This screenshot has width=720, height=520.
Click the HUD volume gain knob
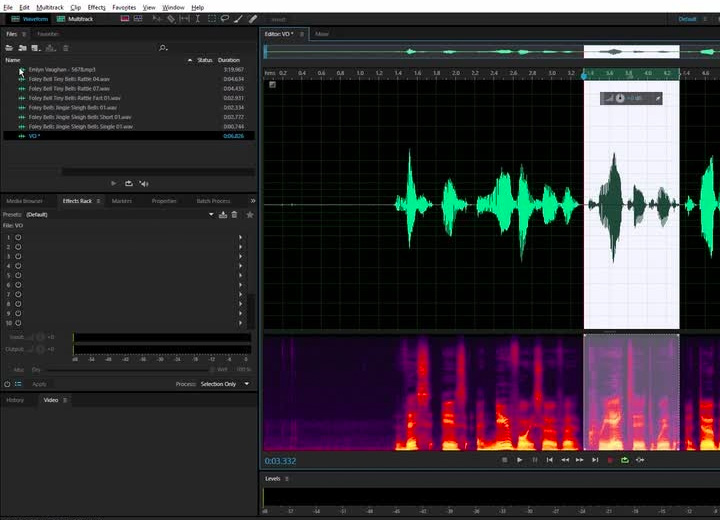point(620,98)
